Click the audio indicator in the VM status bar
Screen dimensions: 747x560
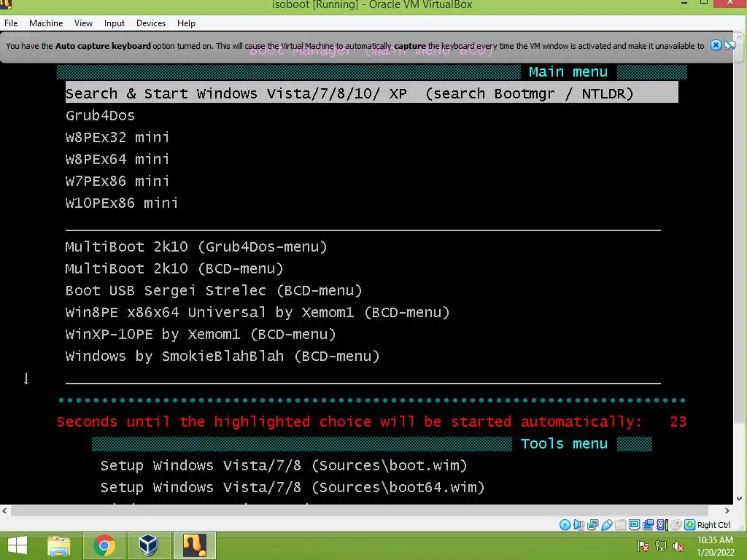click(x=578, y=525)
